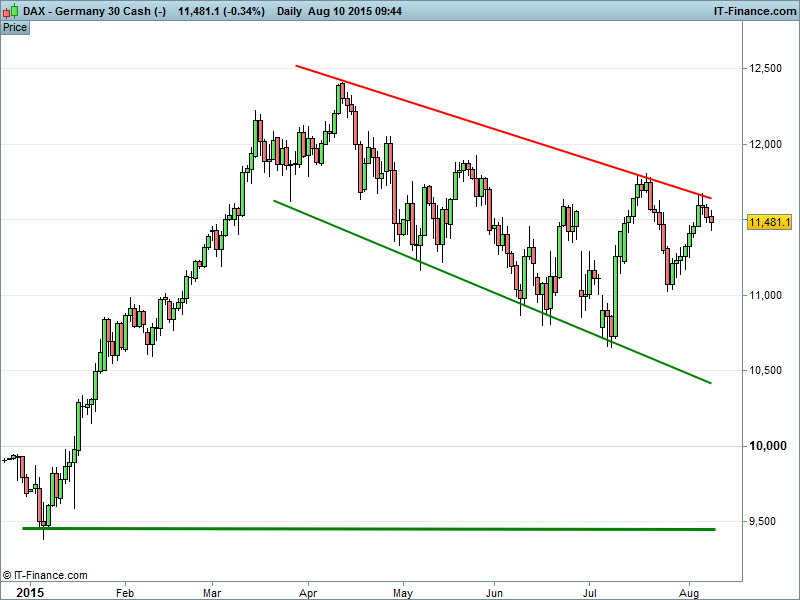Click the 12,500 price axis label
Screen dimensions: 800x600
point(765,68)
